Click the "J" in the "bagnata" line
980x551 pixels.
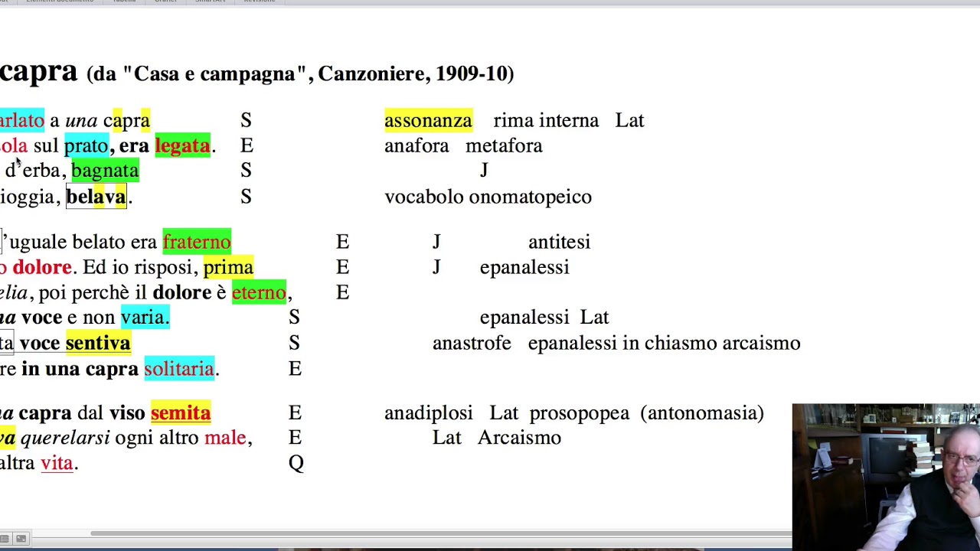click(x=484, y=171)
